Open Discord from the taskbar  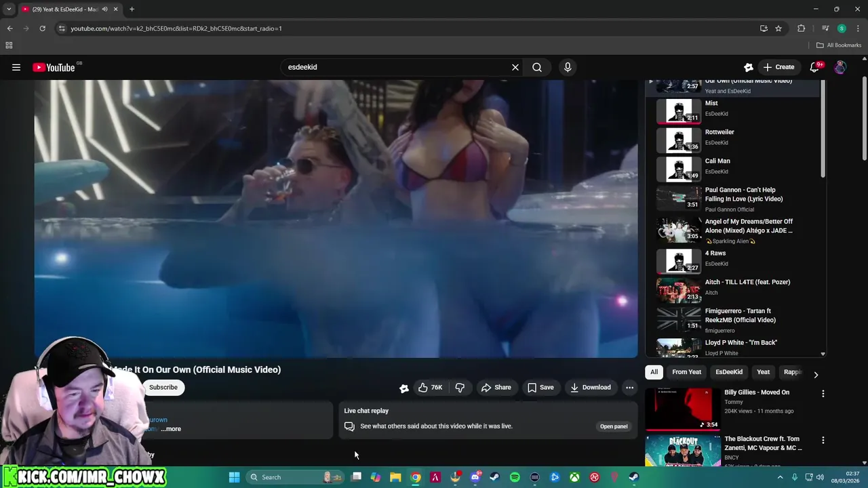[475, 477]
